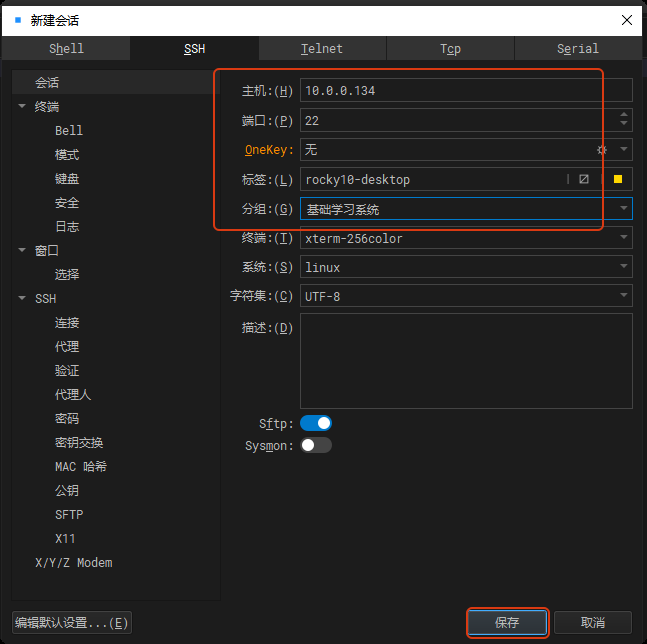The height and width of the screenshot is (644, 647).
Task: Pick the yellow label color swatch
Action: tap(618, 179)
